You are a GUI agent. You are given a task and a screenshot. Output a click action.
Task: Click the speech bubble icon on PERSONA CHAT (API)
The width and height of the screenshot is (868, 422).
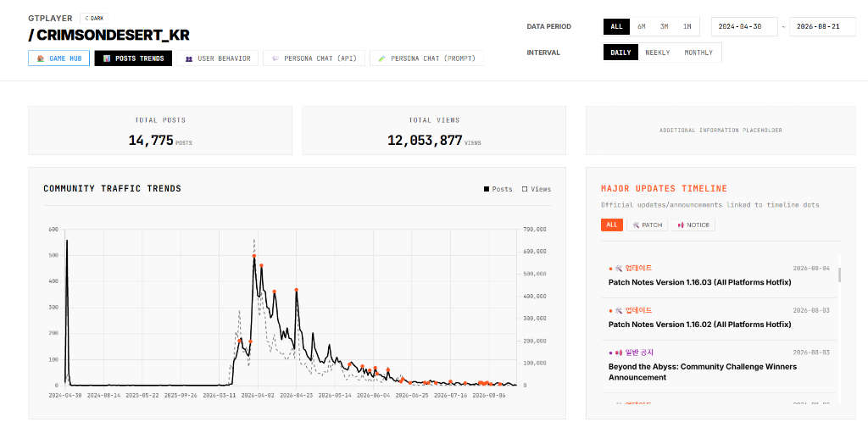coord(275,58)
